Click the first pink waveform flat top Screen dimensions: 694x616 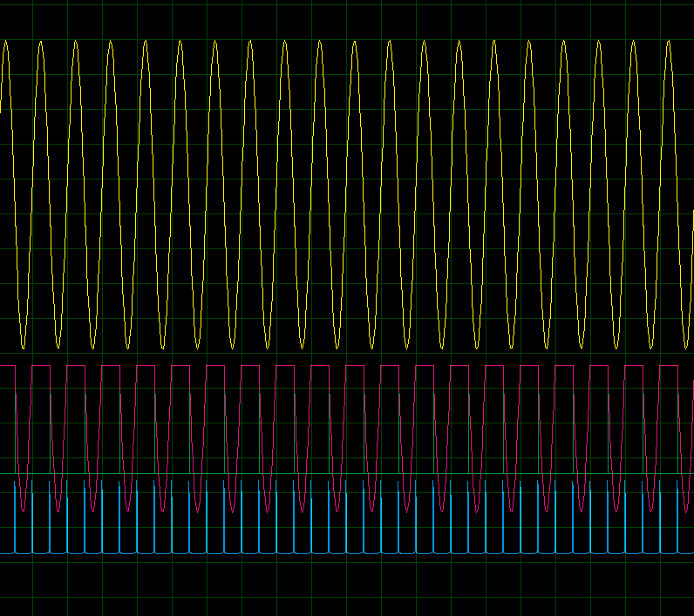(8, 366)
